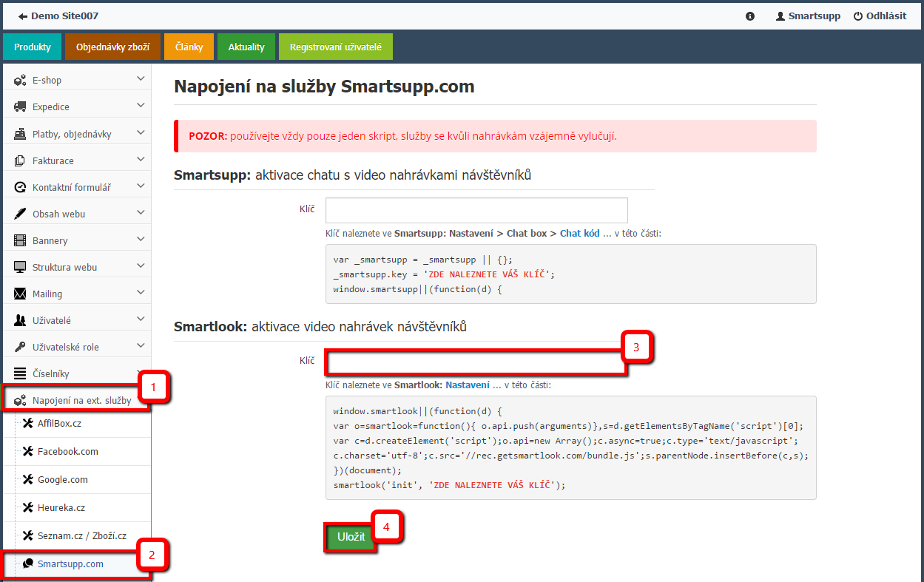Screen dimensions: 924x582
Task: Open Heureka.cz integration settings
Action: tap(62, 507)
